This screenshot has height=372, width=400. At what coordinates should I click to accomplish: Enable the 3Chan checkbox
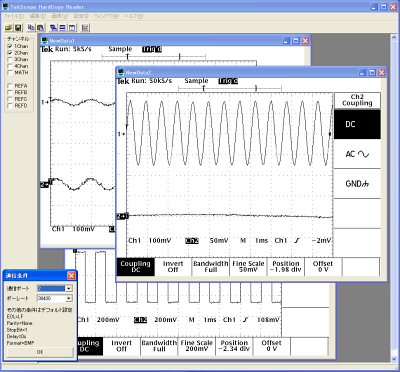click(10, 59)
